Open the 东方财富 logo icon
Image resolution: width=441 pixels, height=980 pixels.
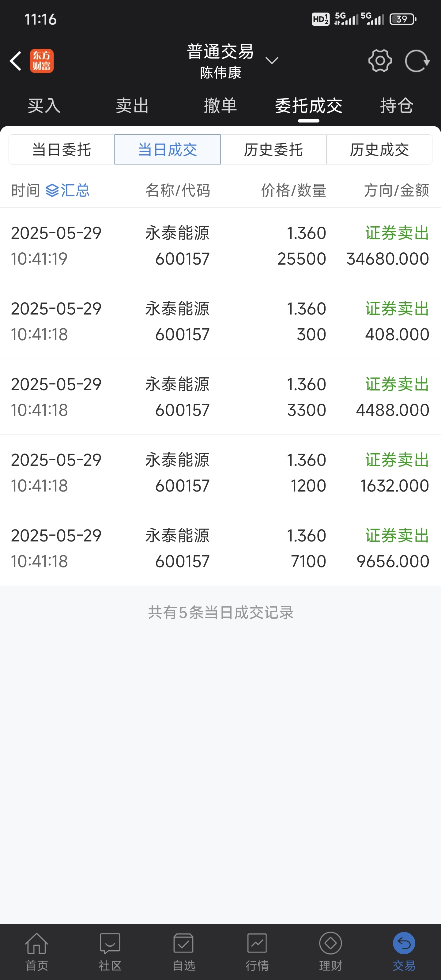click(x=42, y=61)
